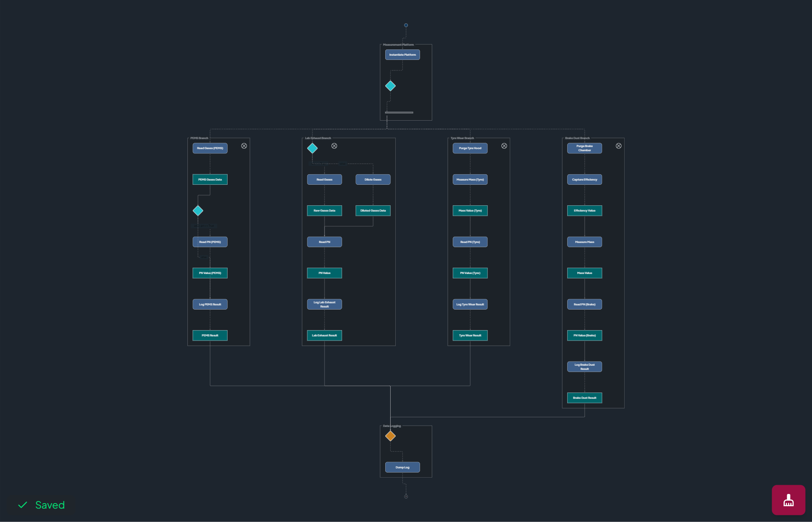Select the final node circle below Dump Log
This screenshot has width=812, height=522.
[406, 496]
